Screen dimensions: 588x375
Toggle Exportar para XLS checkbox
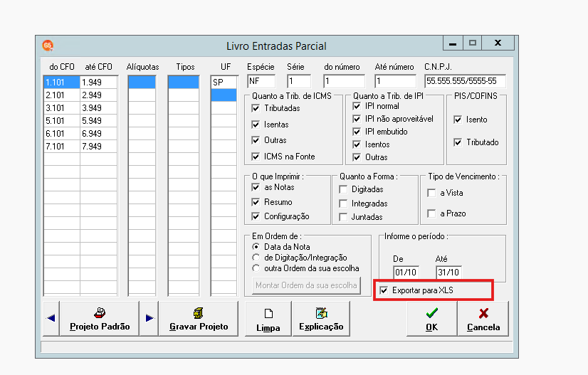point(384,290)
